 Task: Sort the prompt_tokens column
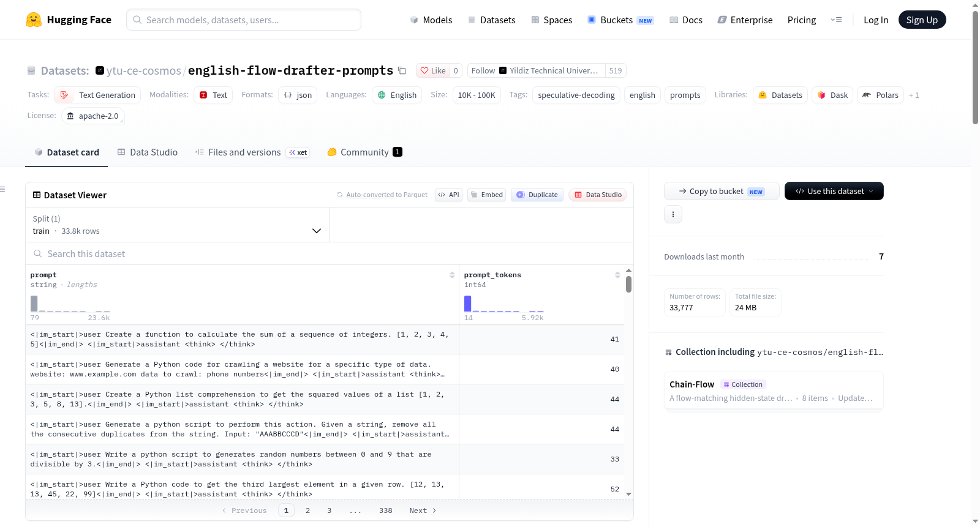click(617, 275)
